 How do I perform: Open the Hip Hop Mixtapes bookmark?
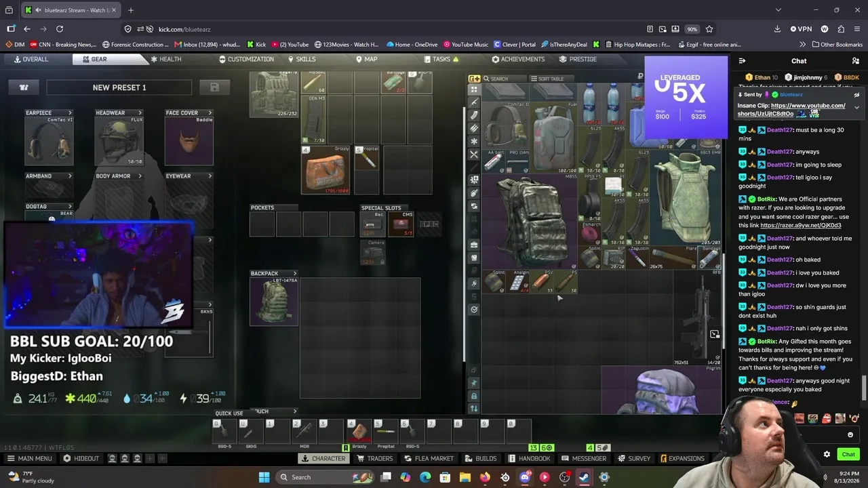pos(637,45)
